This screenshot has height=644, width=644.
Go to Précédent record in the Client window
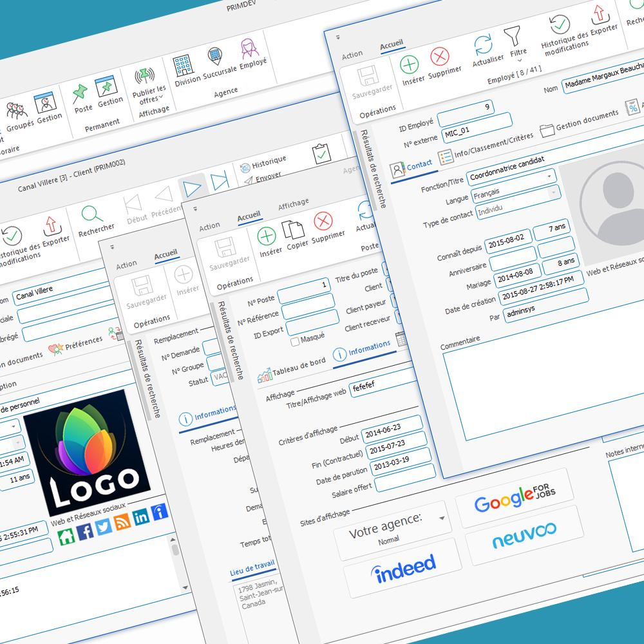[x=164, y=194]
